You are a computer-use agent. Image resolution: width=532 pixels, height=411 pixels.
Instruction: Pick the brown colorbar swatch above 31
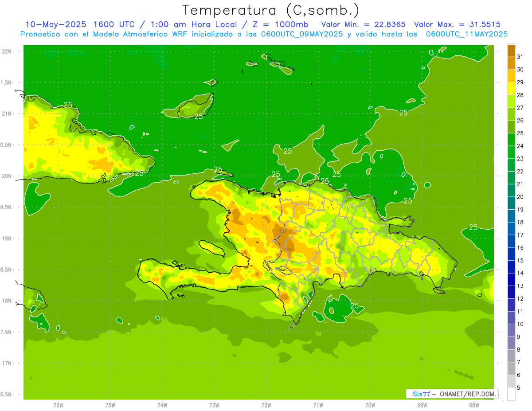coord(511,51)
